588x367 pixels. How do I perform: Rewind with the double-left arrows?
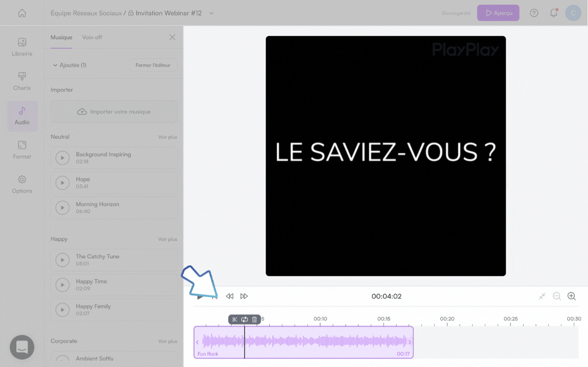(x=229, y=296)
